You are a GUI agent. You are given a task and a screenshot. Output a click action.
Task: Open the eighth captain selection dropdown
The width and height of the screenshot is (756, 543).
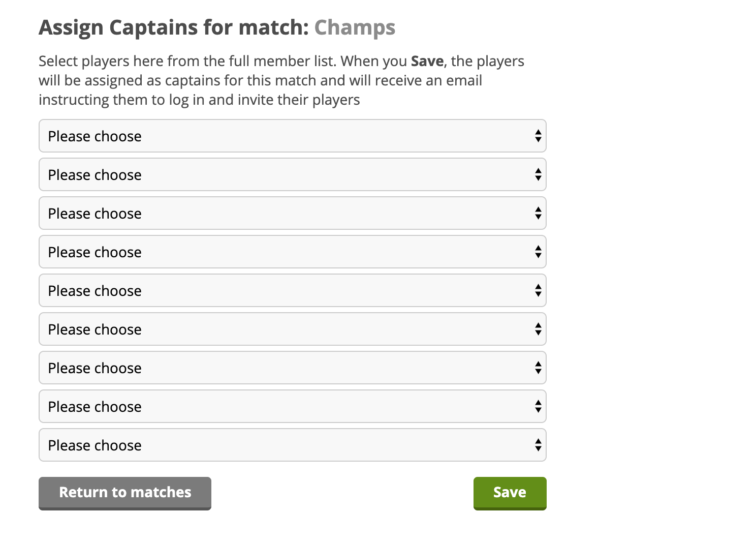[x=292, y=406]
